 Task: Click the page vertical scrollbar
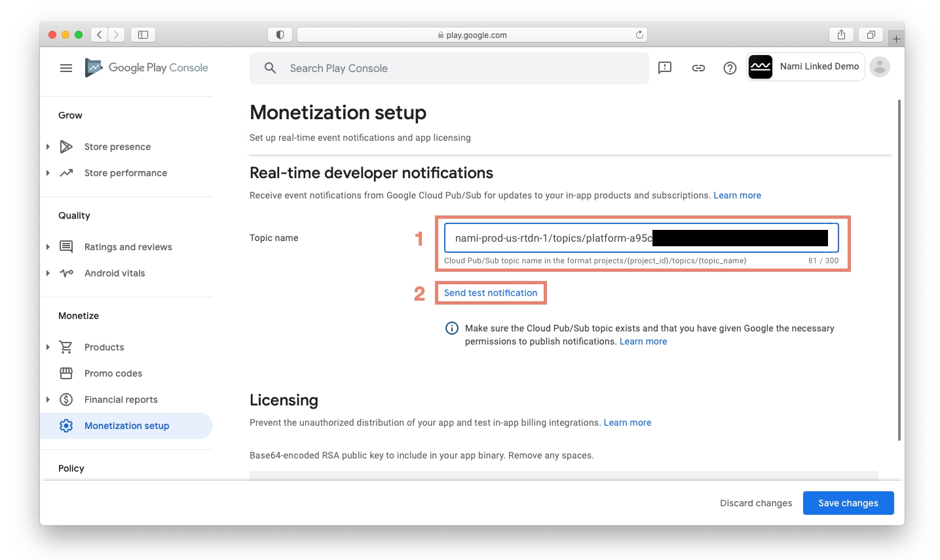(x=899, y=271)
